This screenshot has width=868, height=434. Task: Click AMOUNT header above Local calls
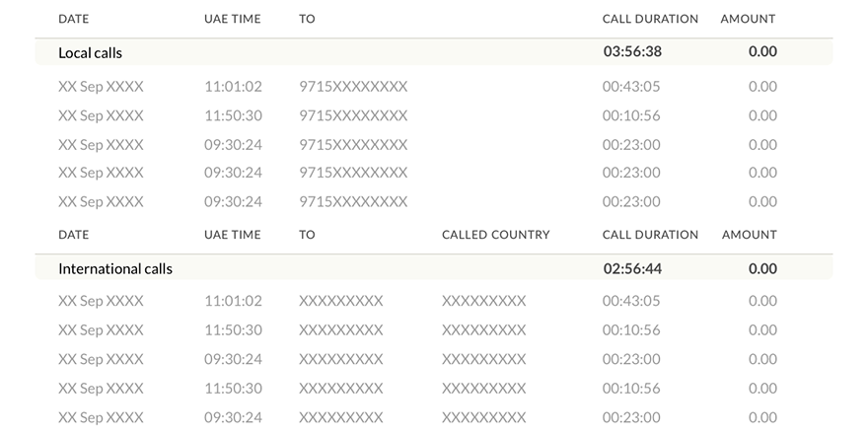pyautogui.click(x=748, y=19)
